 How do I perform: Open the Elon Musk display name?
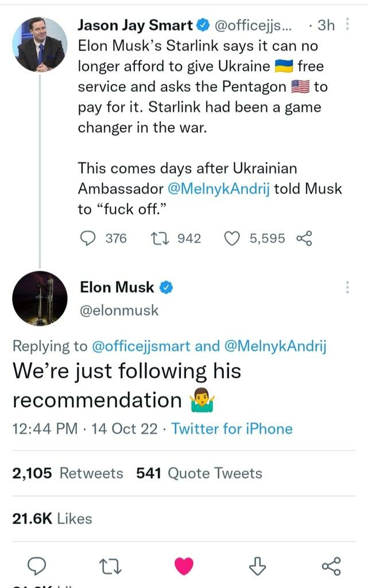(117, 287)
